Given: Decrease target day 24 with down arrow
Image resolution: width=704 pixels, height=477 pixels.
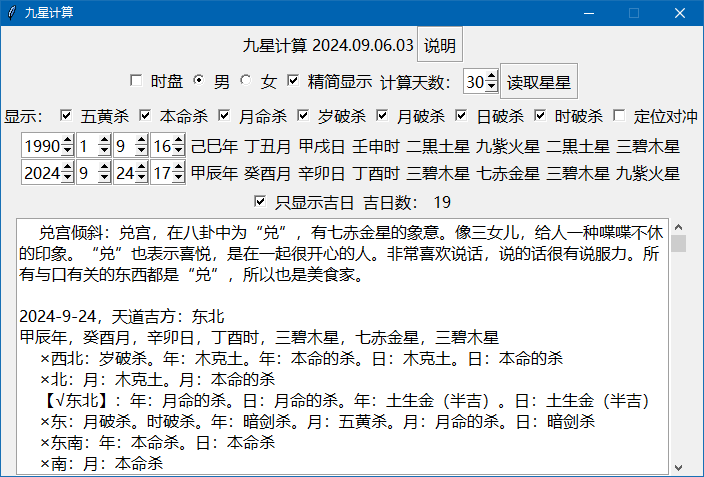Looking at the screenshot, I should pos(141,178).
